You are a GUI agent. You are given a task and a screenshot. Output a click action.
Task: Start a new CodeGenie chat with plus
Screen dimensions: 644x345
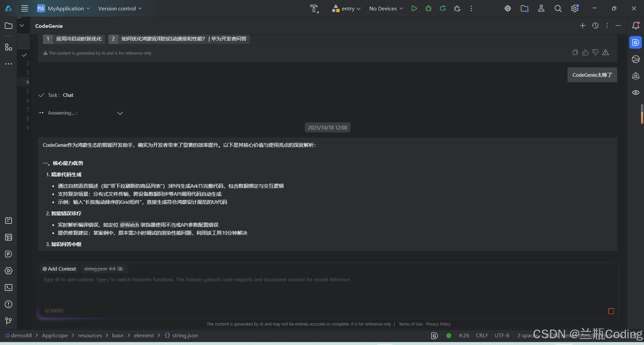583,25
